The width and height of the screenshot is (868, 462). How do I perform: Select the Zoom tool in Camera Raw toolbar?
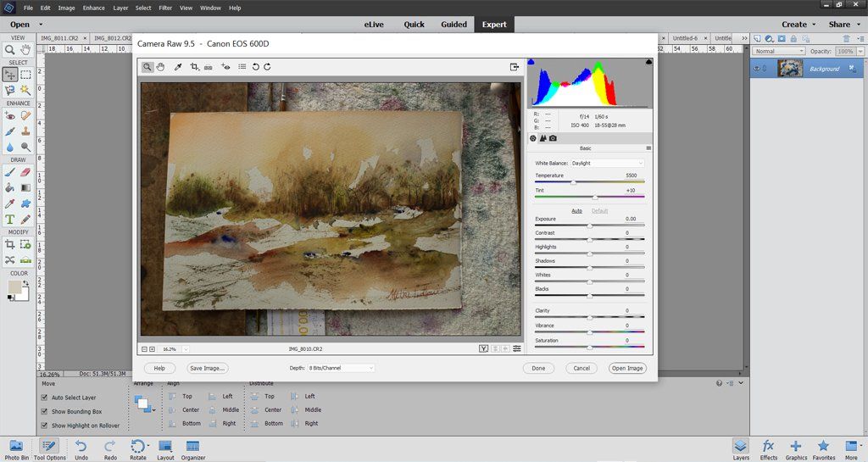click(147, 67)
